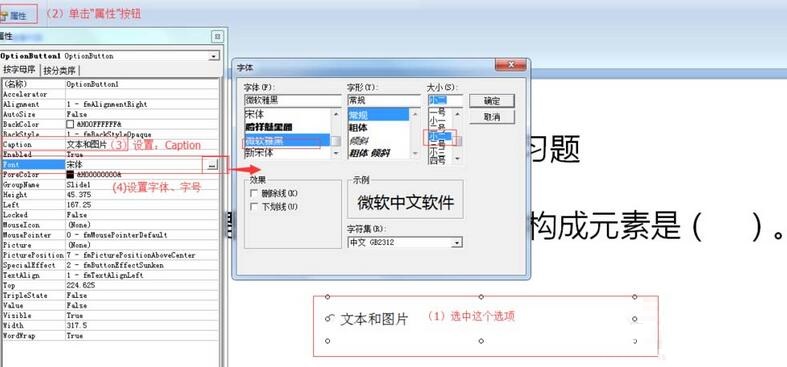Select the Picture property row
The image size is (787, 367).
[x=110, y=245]
